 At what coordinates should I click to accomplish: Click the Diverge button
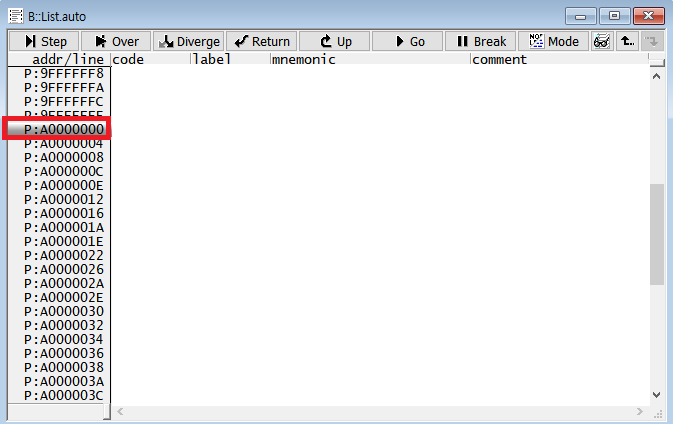click(189, 41)
